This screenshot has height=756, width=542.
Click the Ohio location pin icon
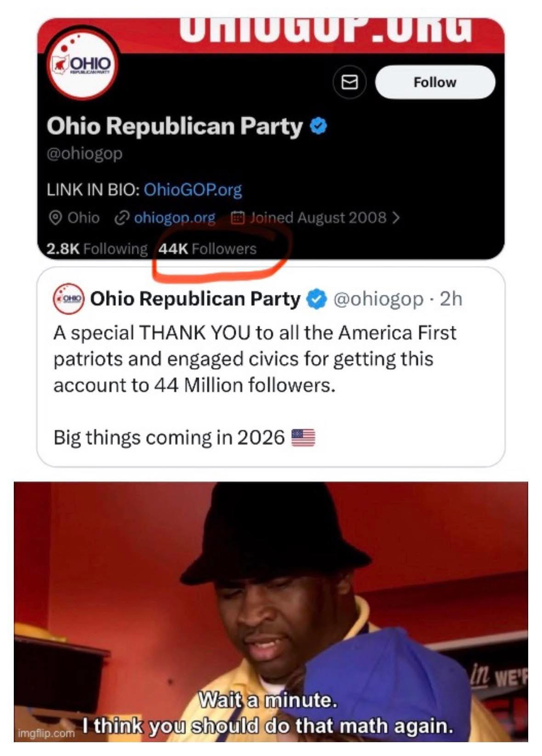coord(55,218)
